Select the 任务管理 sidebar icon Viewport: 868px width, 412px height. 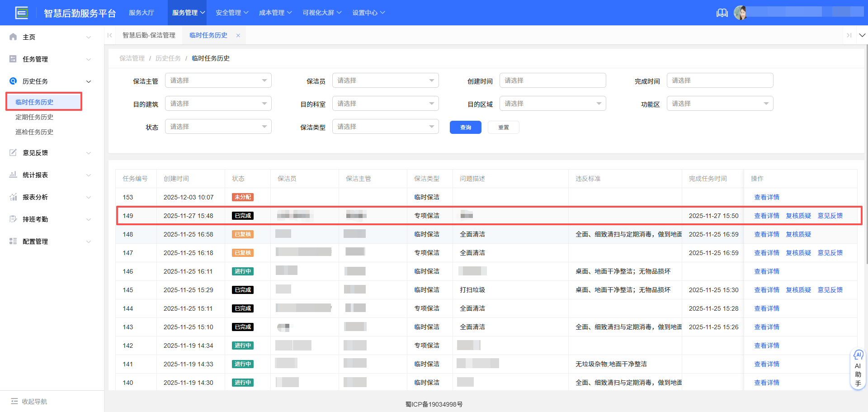[x=13, y=59]
